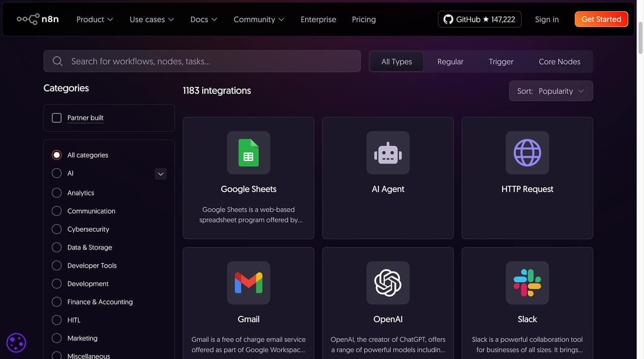
Task: Expand the Product menu
Action: point(94,19)
